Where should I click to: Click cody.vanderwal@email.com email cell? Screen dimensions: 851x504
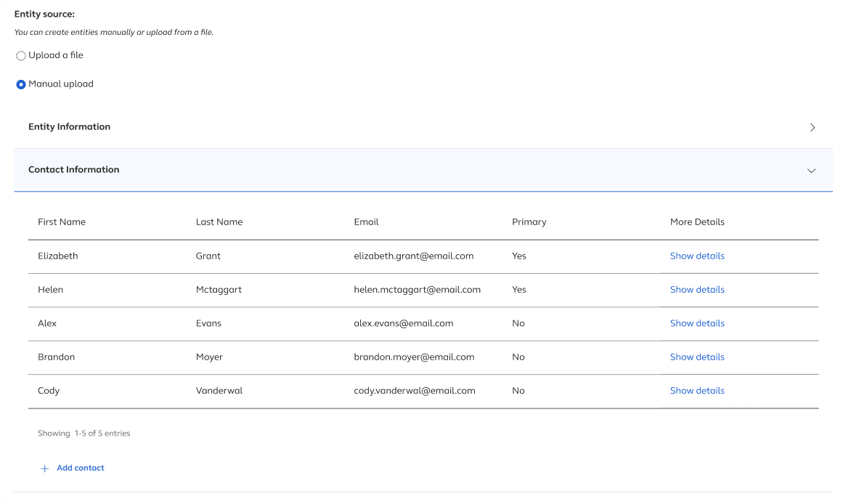click(415, 391)
